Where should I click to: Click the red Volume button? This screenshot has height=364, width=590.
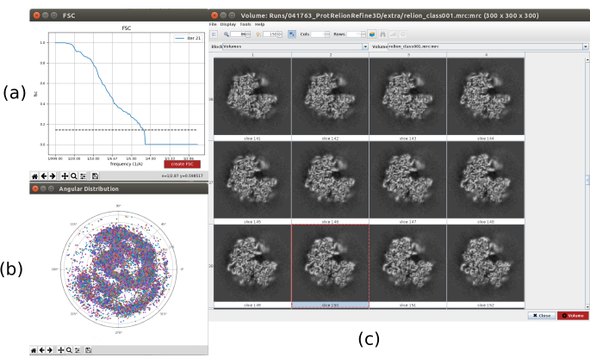point(573,316)
